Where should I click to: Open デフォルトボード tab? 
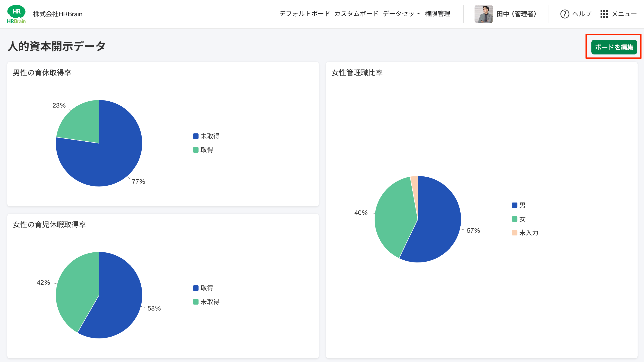tap(304, 14)
